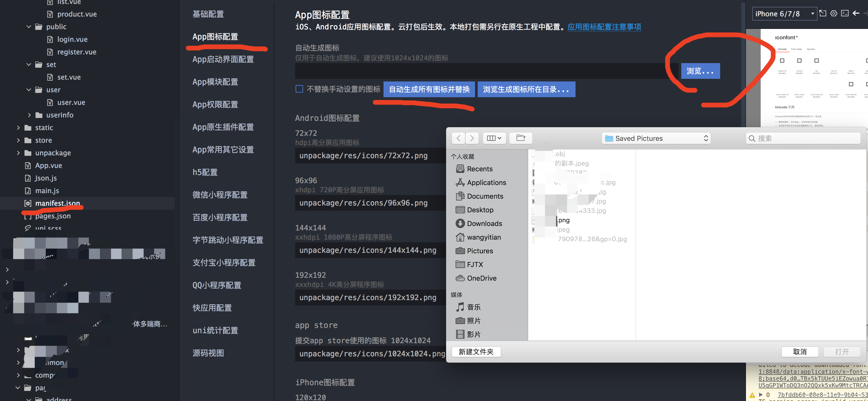Click the forward navigation arrow in Finder
Viewport: 868px width, 401px height.
tap(472, 138)
